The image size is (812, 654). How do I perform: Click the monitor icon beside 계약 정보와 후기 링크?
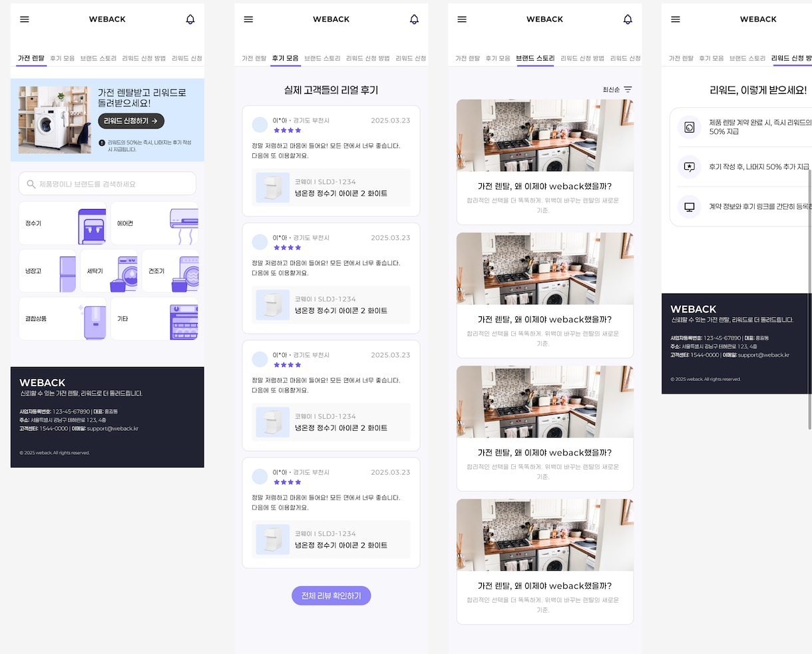[690, 206]
